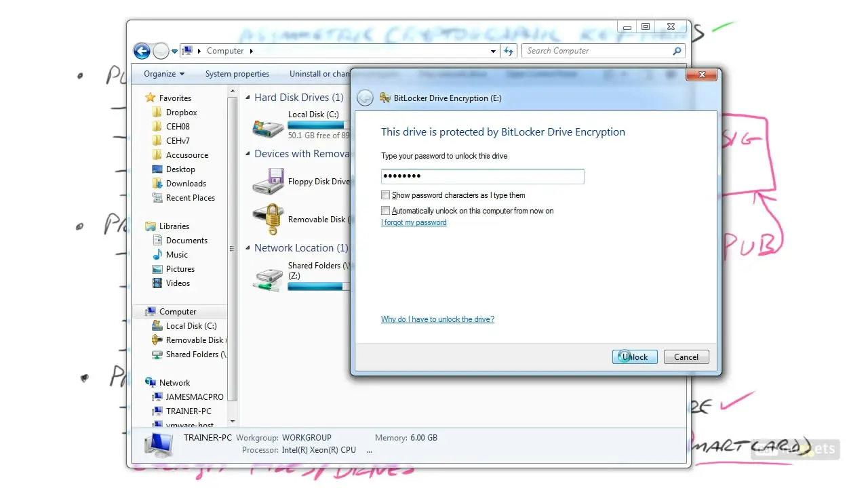Enable Show password characters as I type
This screenshot has height=488, width=868.
pyautogui.click(x=386, y=195)
